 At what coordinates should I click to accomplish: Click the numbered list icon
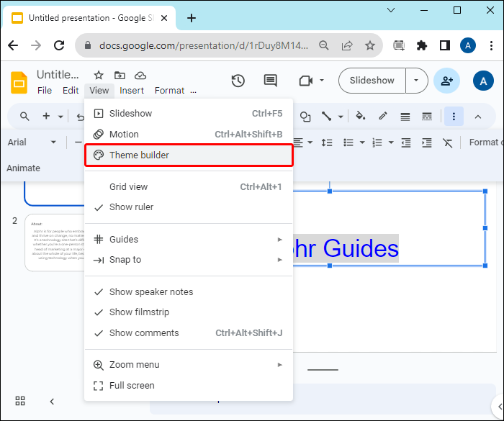pyautogui.click(x=377, y=142)
